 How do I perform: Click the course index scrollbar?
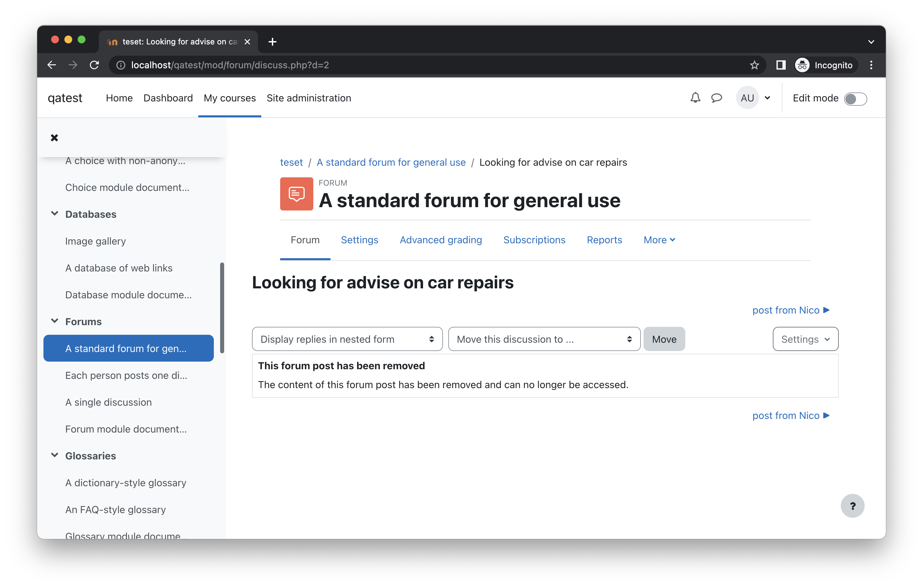click(x=222, y=307)
